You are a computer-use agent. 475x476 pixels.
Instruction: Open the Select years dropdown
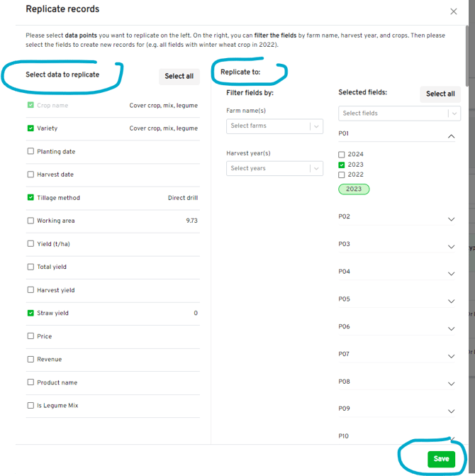click(x=274, y=169)
